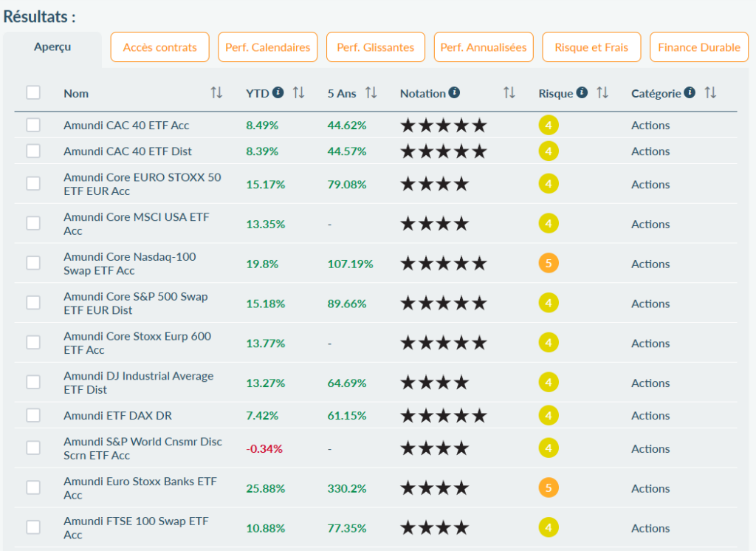
Task: Open fund Amundi CAC 40 ETF Acc
Action: click(x=126, y=126)
